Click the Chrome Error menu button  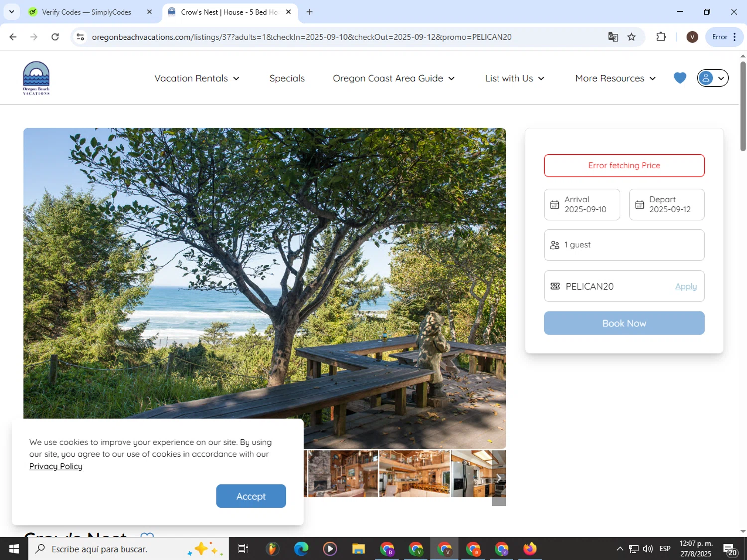(724, 37)
